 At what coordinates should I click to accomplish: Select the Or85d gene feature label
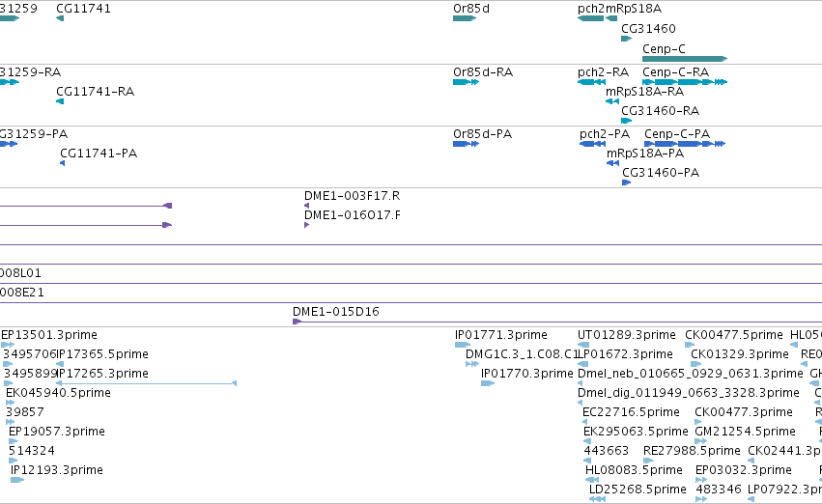tap(471, 9)
